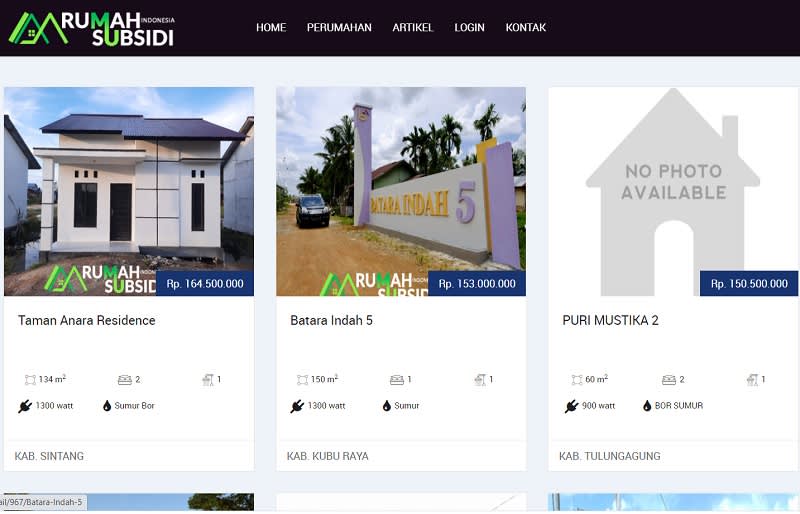Click the water drop icon beside BOR SUMUR
This screenshot has height=514, width=800.
(x=647, y=406)
